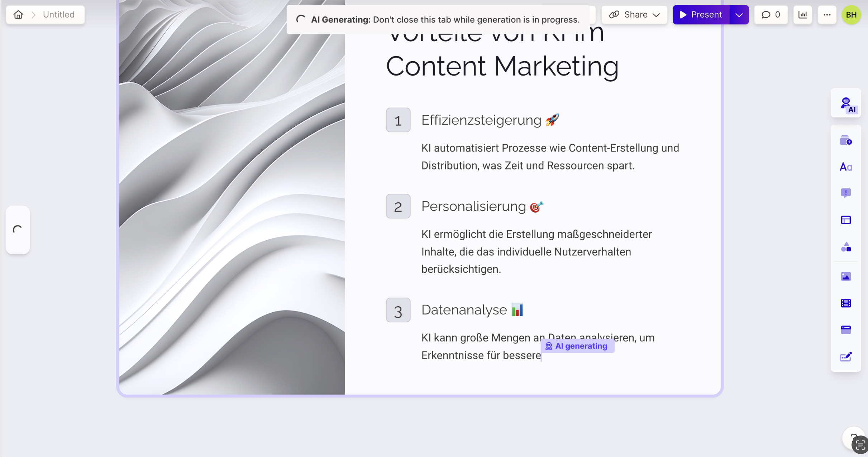Open the Share dropdown
The image size is (868, 457).
click(634, 15)
